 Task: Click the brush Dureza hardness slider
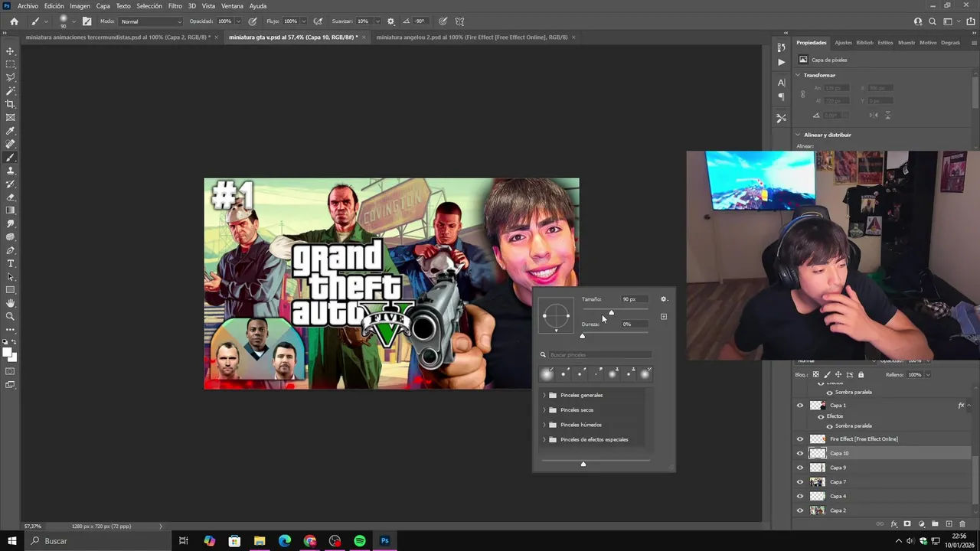pos(616,335)
